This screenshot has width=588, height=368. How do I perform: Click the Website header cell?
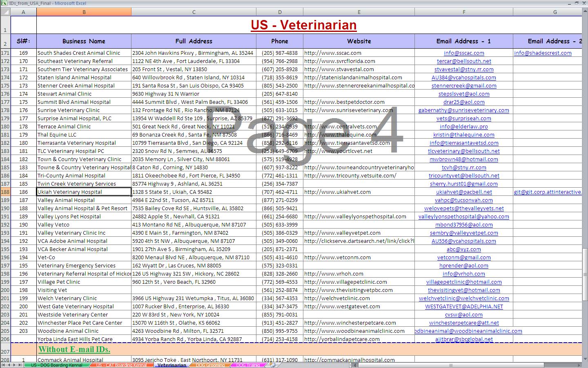359,41
